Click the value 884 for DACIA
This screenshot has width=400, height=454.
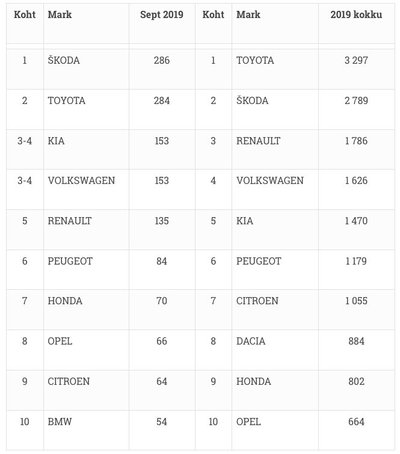point(356,341)
